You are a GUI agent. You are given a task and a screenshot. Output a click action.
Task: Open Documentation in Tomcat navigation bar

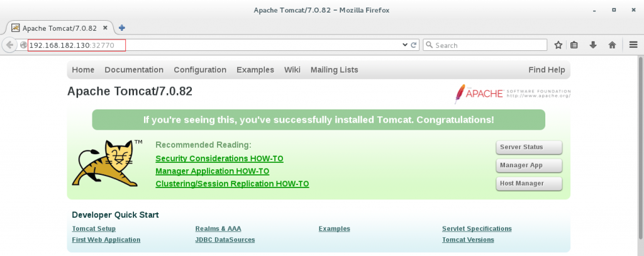pos(134,70)
